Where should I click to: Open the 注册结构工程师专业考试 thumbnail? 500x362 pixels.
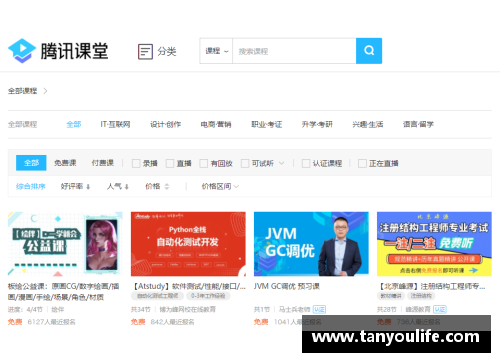(434, 244)
